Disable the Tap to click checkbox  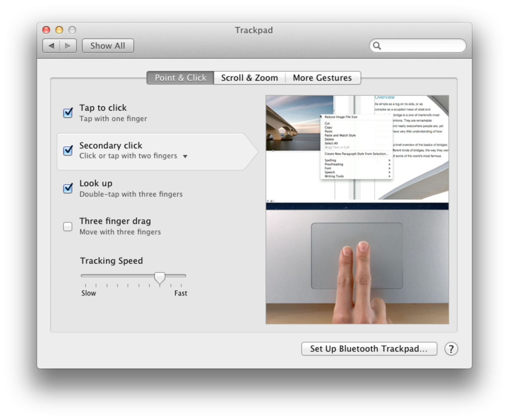click(x=68, y=113)
